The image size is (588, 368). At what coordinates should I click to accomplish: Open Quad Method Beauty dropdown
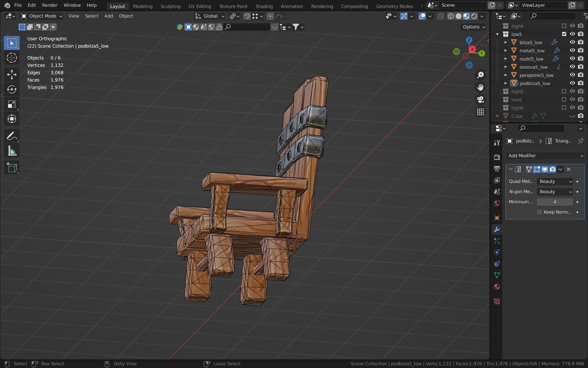pos(555,182)
